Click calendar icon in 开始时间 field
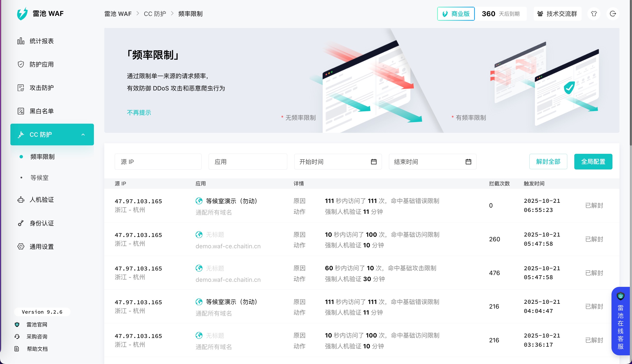 tap(373, 162)
